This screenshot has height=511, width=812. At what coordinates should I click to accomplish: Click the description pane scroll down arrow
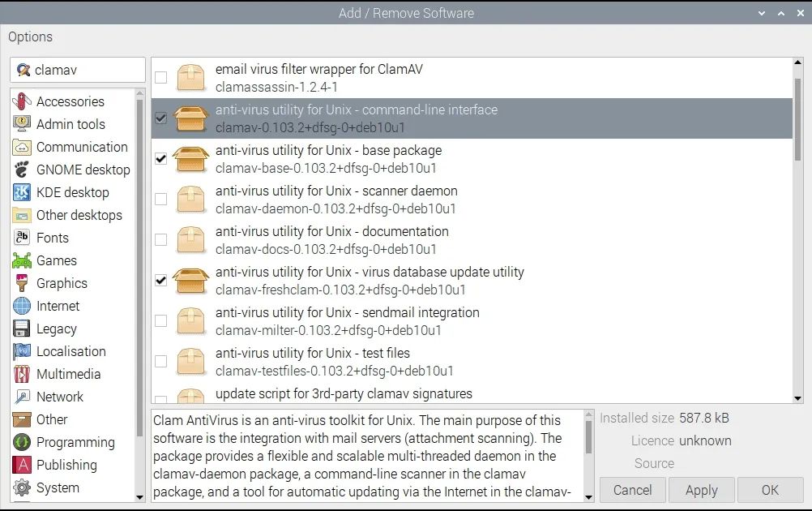tap(588, 497)
